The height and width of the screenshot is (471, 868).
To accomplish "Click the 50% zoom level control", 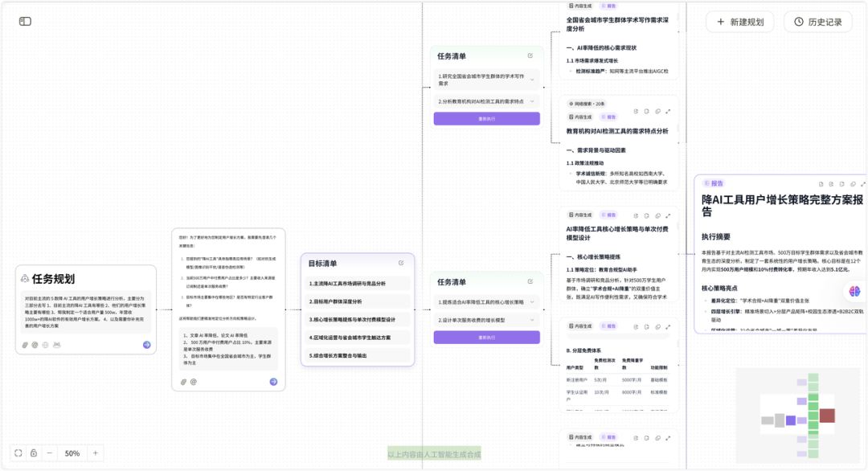I will coord(72,453).
